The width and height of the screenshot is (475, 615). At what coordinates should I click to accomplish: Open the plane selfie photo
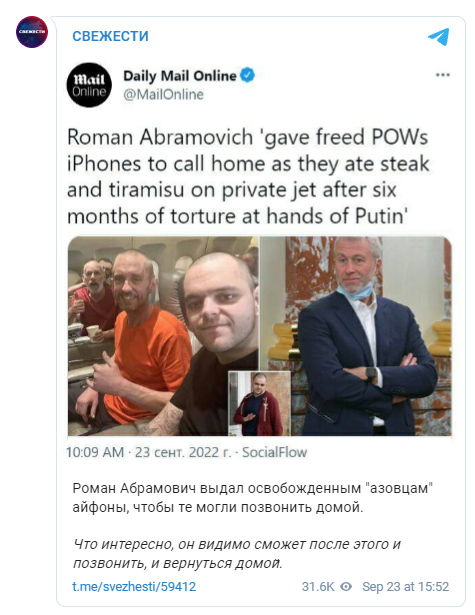pyautogui.click(x=163, y=336)
